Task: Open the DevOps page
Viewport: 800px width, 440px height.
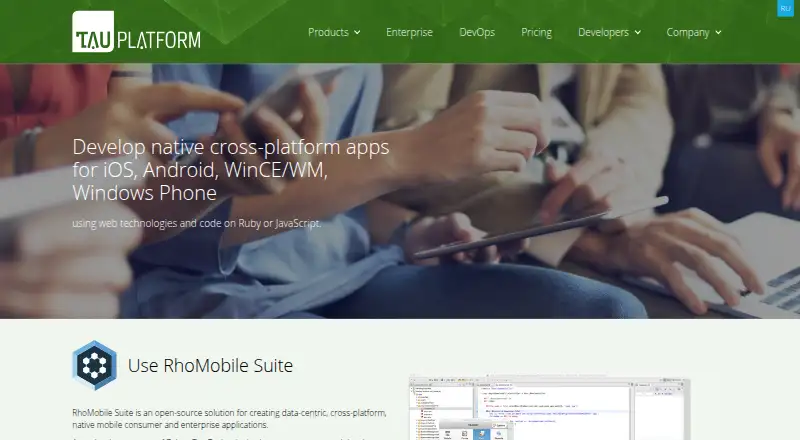Action: click(477, 32)
